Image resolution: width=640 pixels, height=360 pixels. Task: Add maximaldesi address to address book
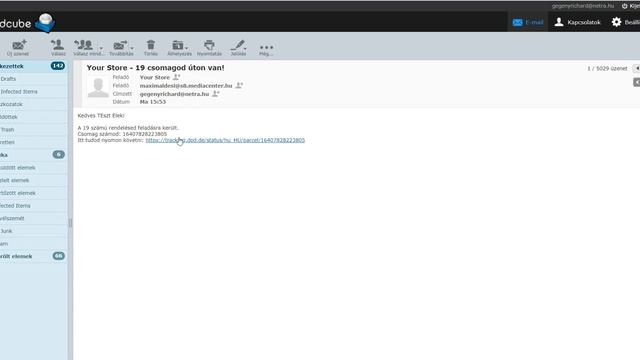pos(239,85)
